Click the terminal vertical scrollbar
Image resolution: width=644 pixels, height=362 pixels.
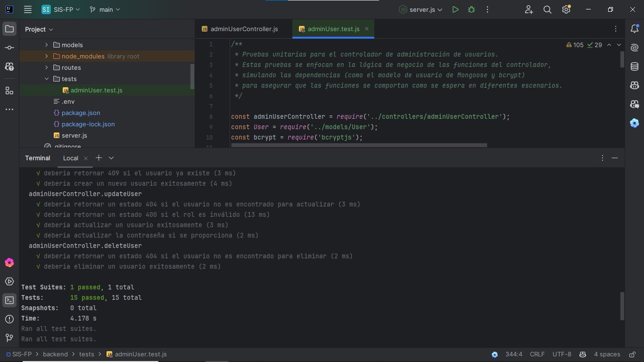(622, 306)
